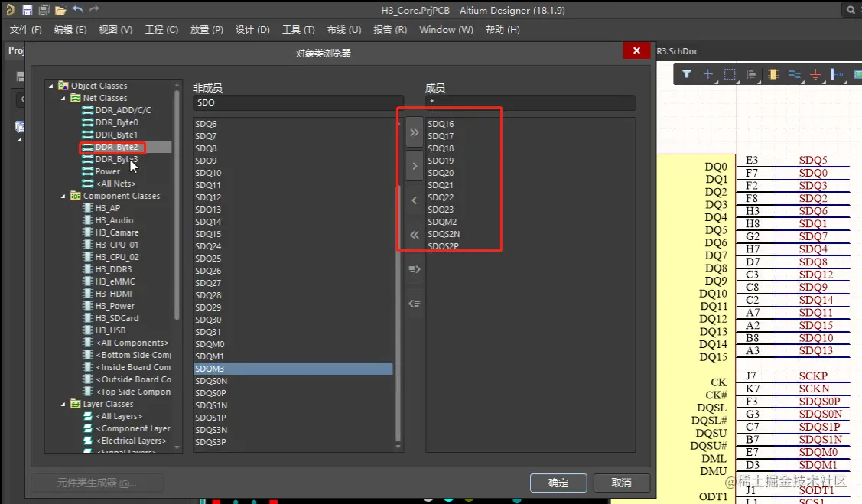Open the 设计 (D) menu
Viewport: 862px width, 504px height.
[252, 30]
